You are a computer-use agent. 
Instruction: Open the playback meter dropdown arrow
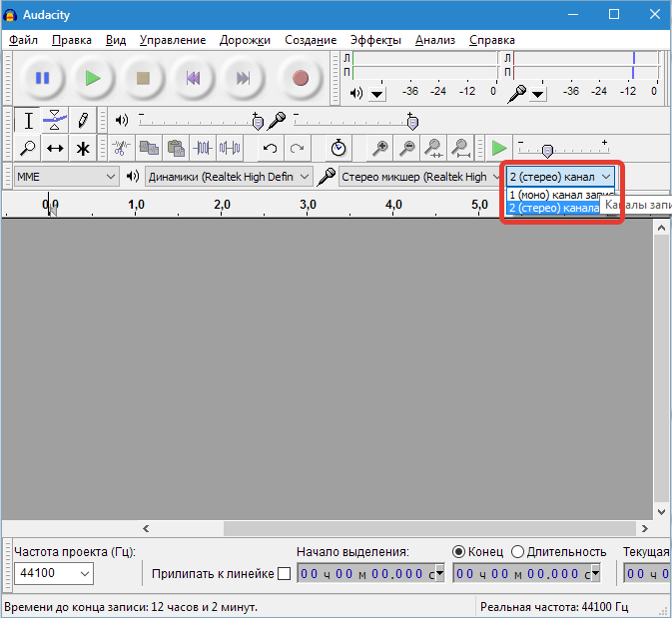point(377,94)
